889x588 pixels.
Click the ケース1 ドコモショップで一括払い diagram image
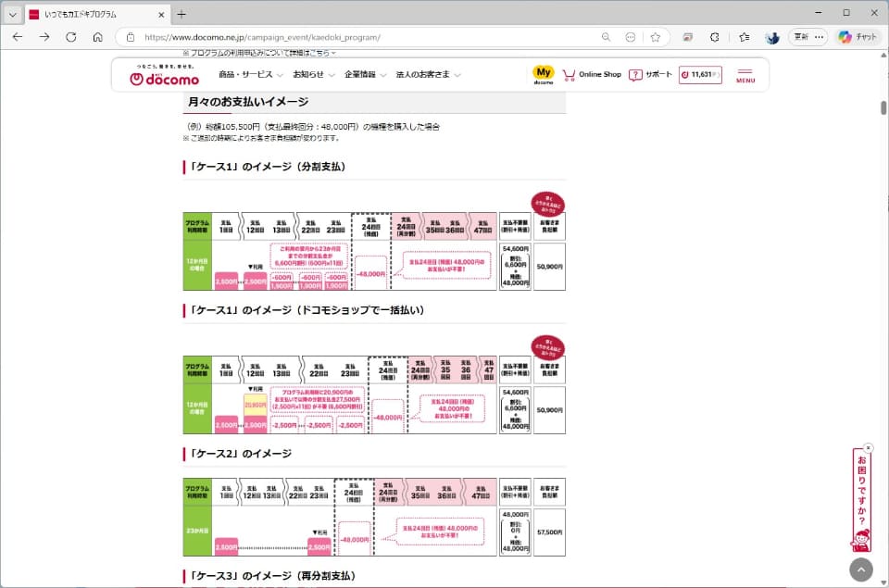pyautogui.click(x=374, y=384)
